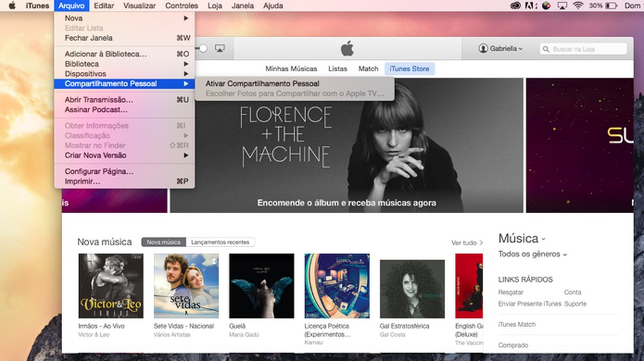
Task: Open Sete Vidas - Nacional album cover
Action: pos(186,286)
